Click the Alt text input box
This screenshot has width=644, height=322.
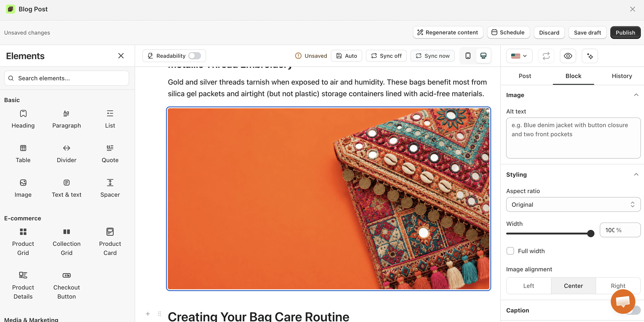tap(573, 138)
